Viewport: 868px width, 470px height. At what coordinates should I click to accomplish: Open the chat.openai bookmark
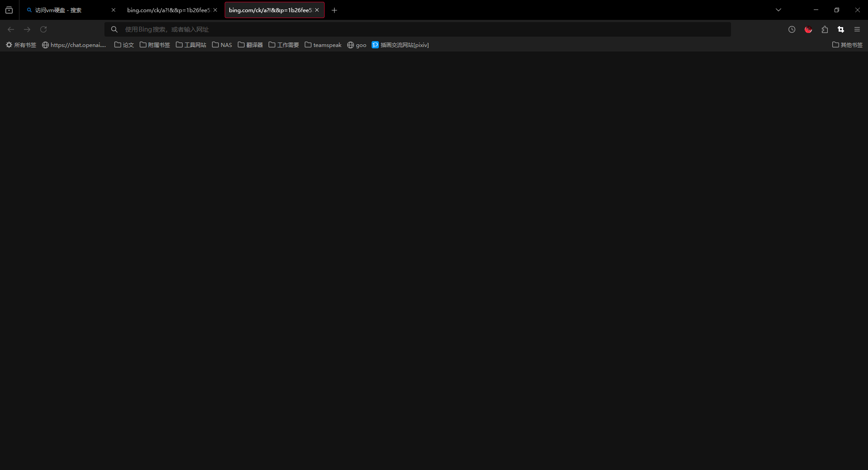tap(74, 45)
